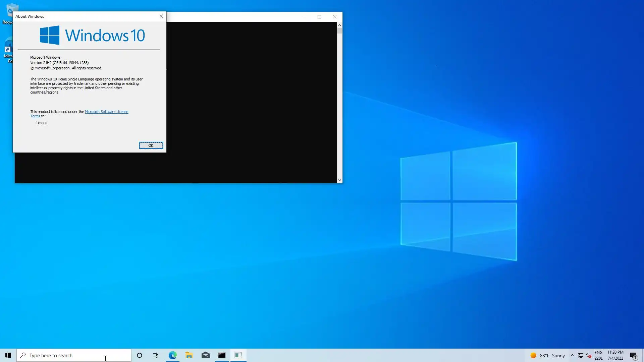Select the About Windows taskbar icon

click(x=238, y=355)
